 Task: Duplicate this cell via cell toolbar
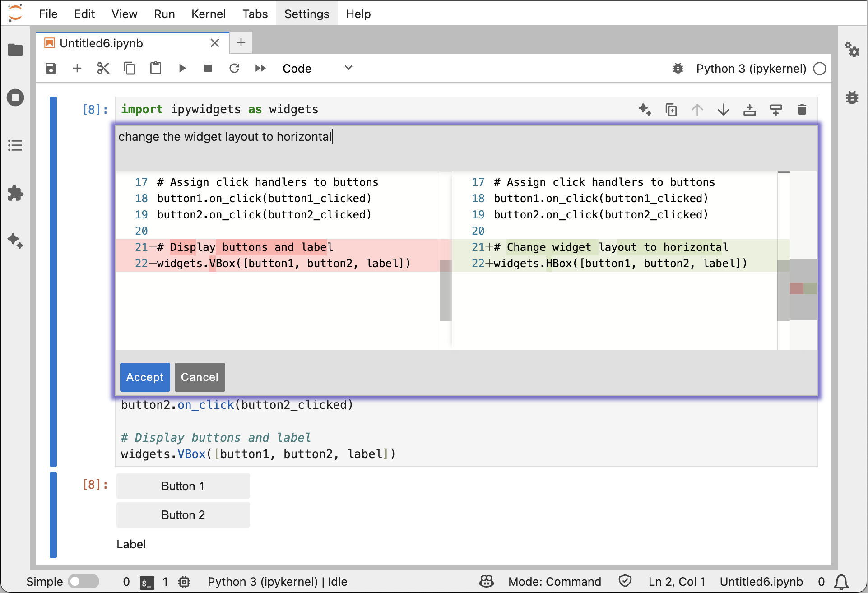[x=671, y=110]
